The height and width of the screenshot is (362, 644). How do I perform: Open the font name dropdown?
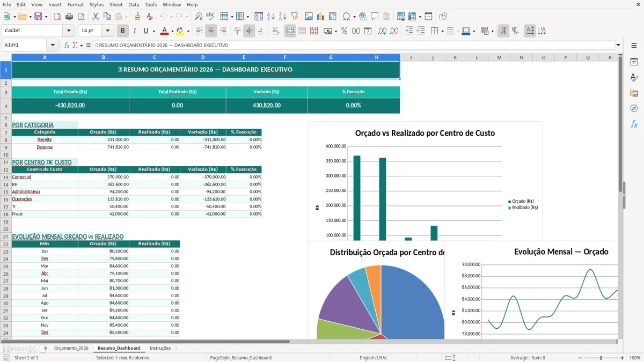(68, 31)
